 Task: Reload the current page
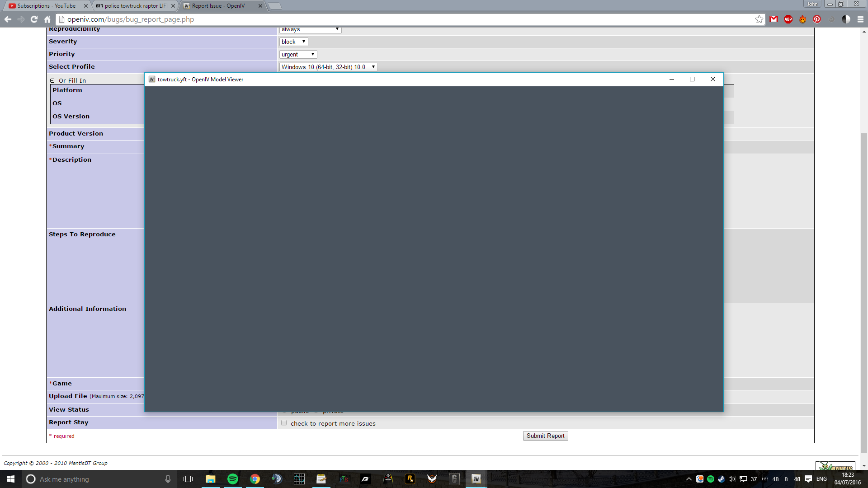coord(34,19)
